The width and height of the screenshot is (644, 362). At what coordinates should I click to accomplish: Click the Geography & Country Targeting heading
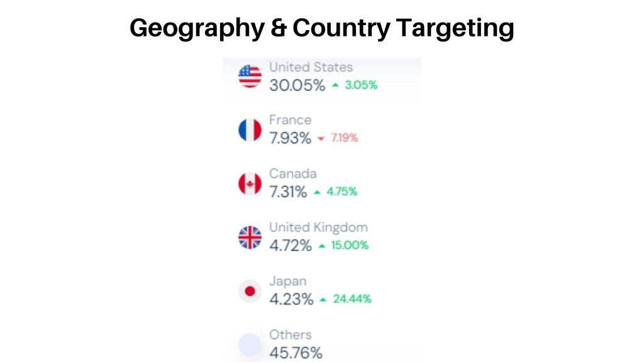pos(322,28)
